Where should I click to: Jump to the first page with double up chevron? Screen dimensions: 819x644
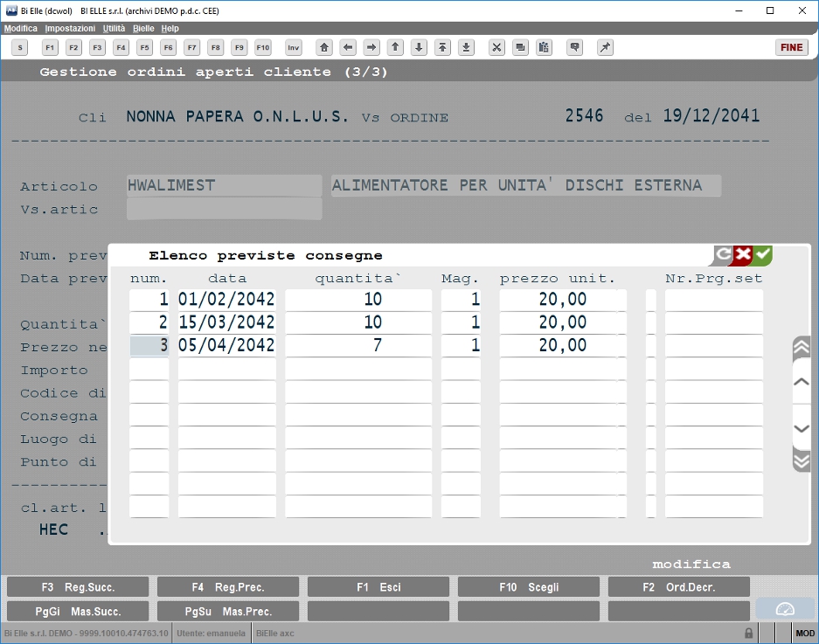[802, 347]
